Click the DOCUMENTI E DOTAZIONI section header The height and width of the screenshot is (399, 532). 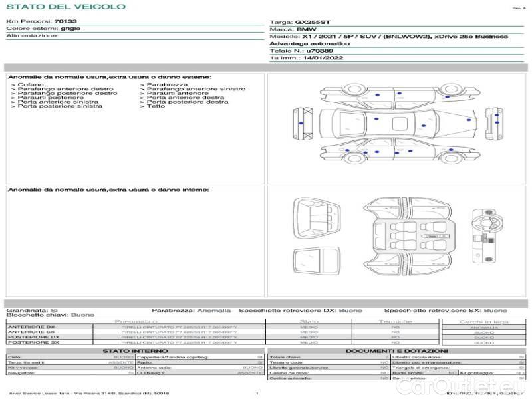tap(396, 350)
